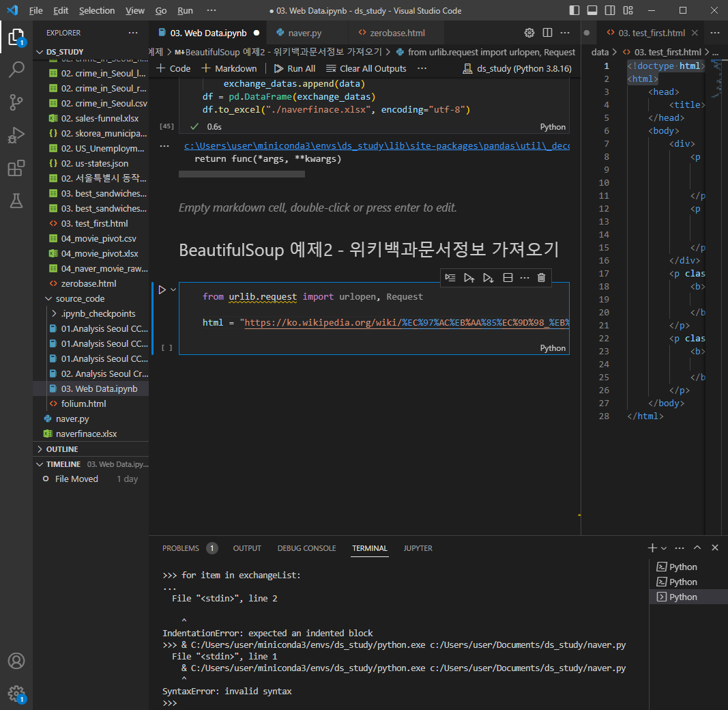Open the Testing flask view
The width and height of the screenshot is (728, 710).
[16, 201]
